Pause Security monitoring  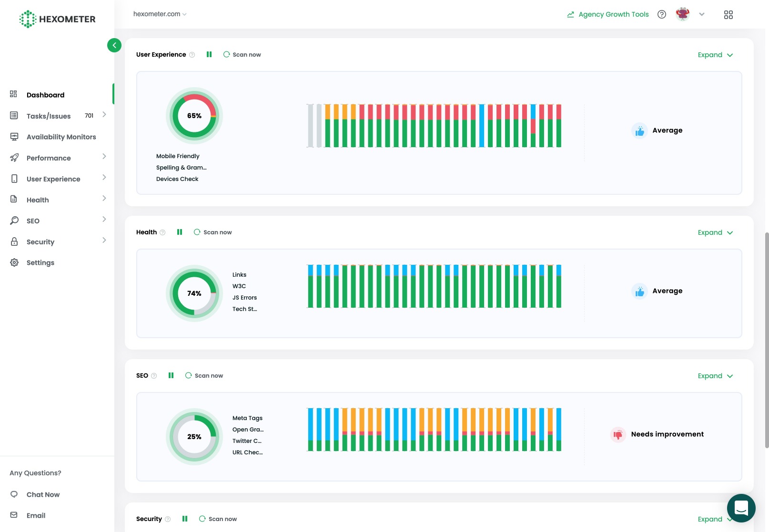tap(185, 519)
